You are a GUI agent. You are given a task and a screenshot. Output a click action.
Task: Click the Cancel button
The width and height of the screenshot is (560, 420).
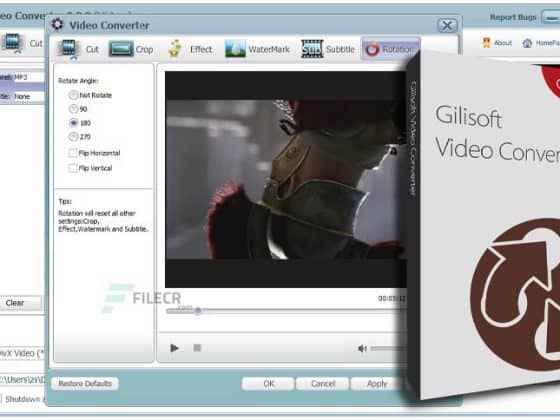[x=322, y=384]
